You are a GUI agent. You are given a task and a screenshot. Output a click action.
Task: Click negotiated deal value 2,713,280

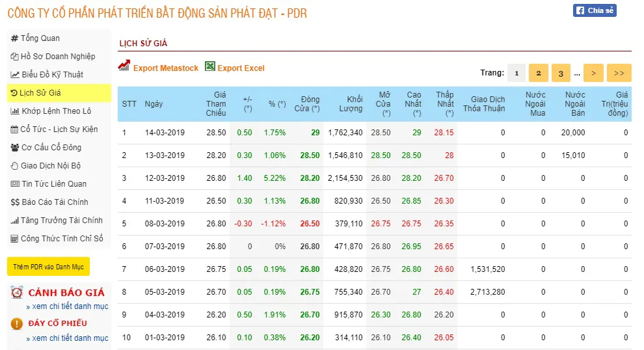[487, 292]
